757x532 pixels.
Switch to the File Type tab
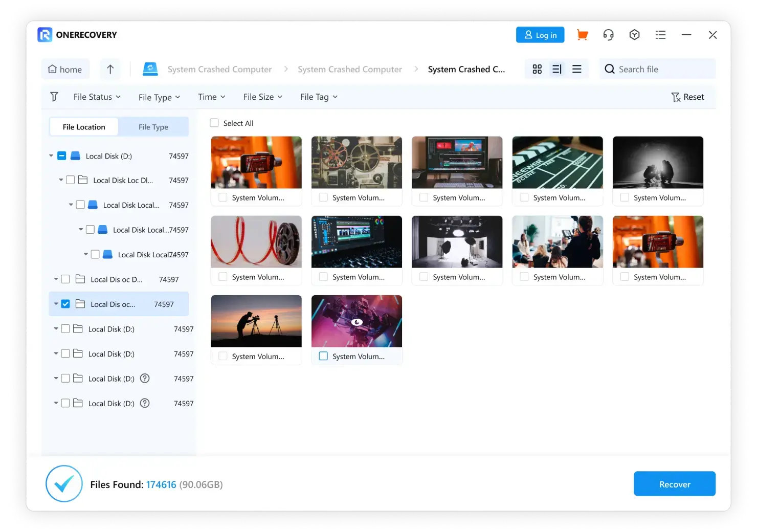pos(153,127)
